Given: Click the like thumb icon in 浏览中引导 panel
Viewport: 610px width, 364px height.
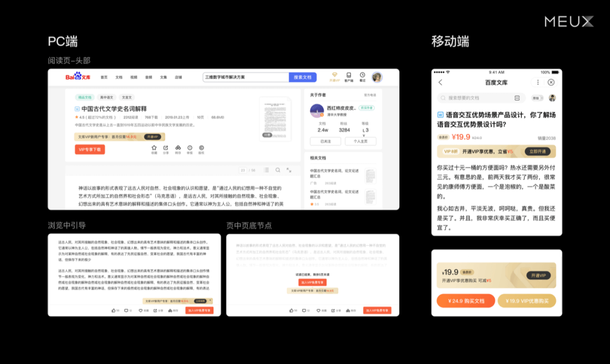Looking at the screenshot, I should [114, 310].
